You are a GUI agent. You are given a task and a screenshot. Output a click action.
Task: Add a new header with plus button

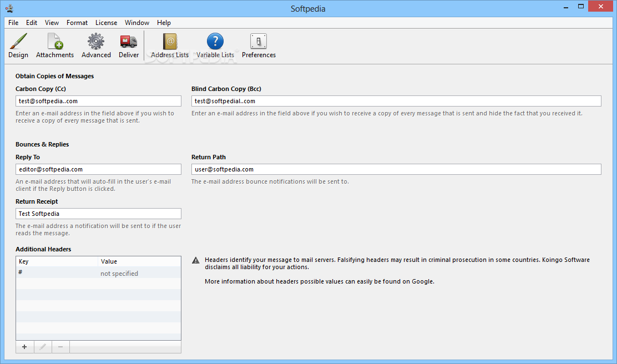click(24, 347)
